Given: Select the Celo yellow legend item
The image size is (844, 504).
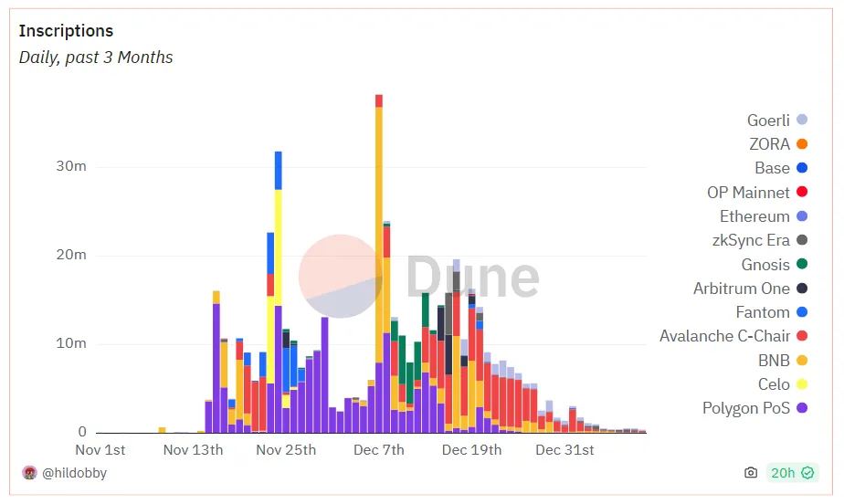Looking at the screenshot, I should pos(783,384).
